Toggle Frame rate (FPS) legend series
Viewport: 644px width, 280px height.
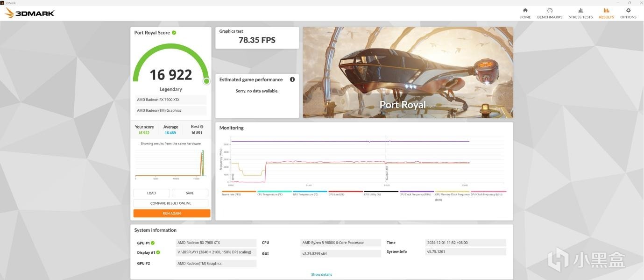239,193
